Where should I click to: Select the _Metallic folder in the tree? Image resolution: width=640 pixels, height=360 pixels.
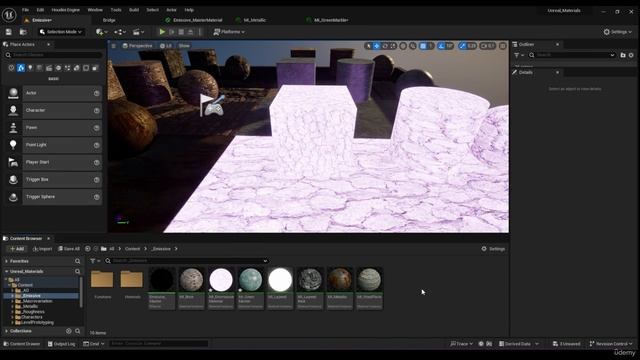pyautogui.click(x=30, y=306)
